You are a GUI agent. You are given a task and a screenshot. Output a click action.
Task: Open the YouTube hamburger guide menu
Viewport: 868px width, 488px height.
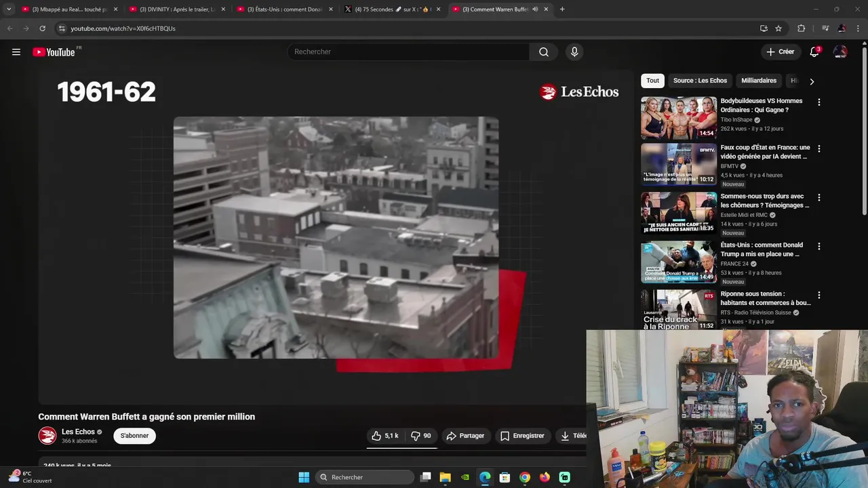16,52
